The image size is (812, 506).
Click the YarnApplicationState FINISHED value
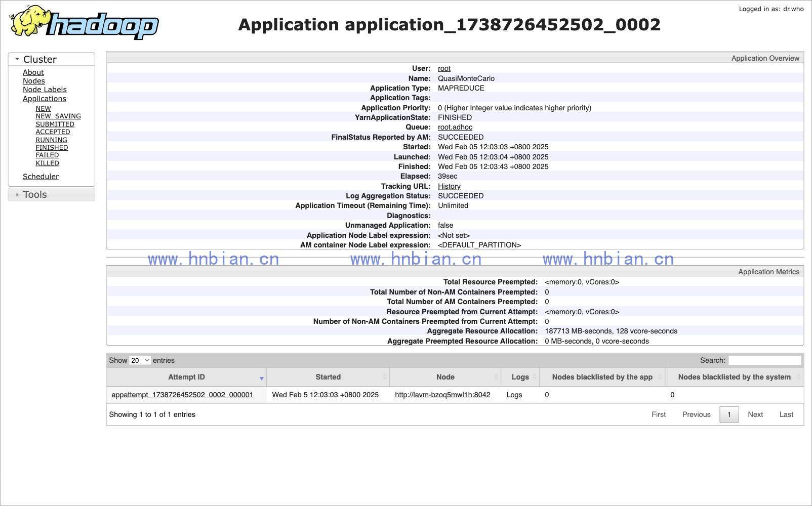coord(455,117)
